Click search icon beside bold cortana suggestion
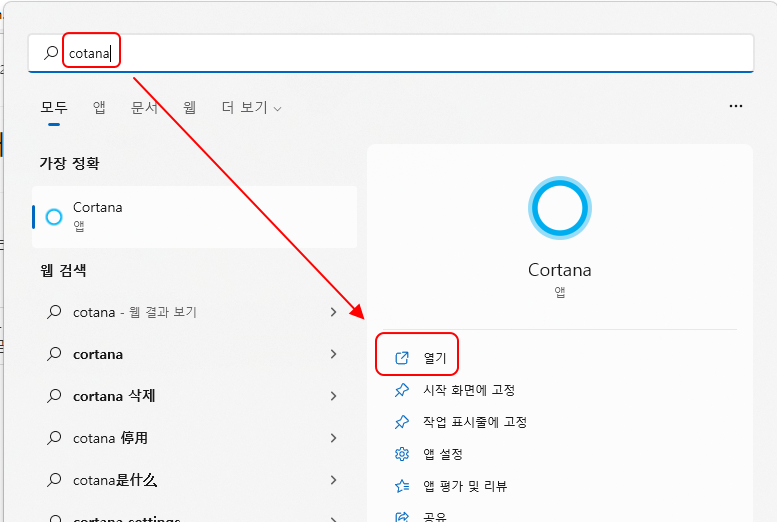 (x=54, y=354)
